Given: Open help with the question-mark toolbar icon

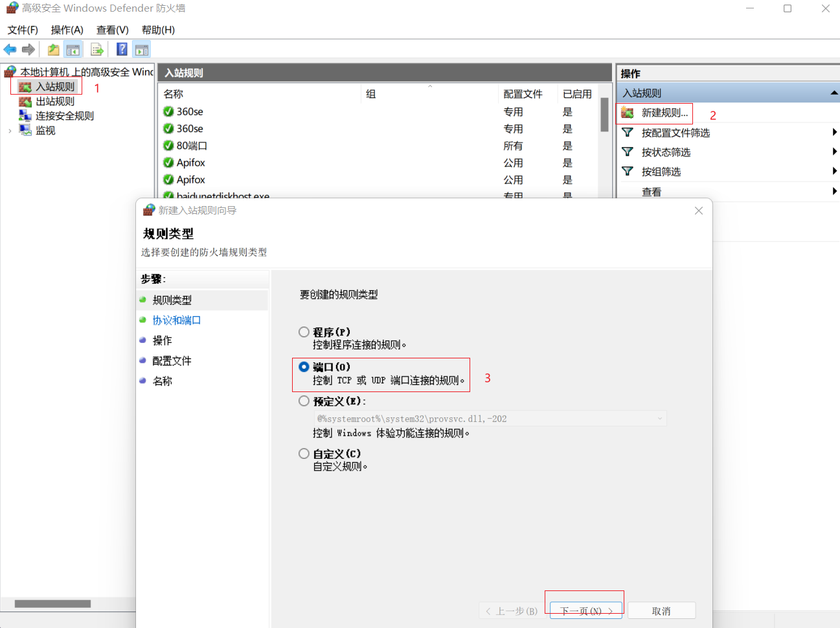Looking at the screenshot, I should [x=122, y=49].
